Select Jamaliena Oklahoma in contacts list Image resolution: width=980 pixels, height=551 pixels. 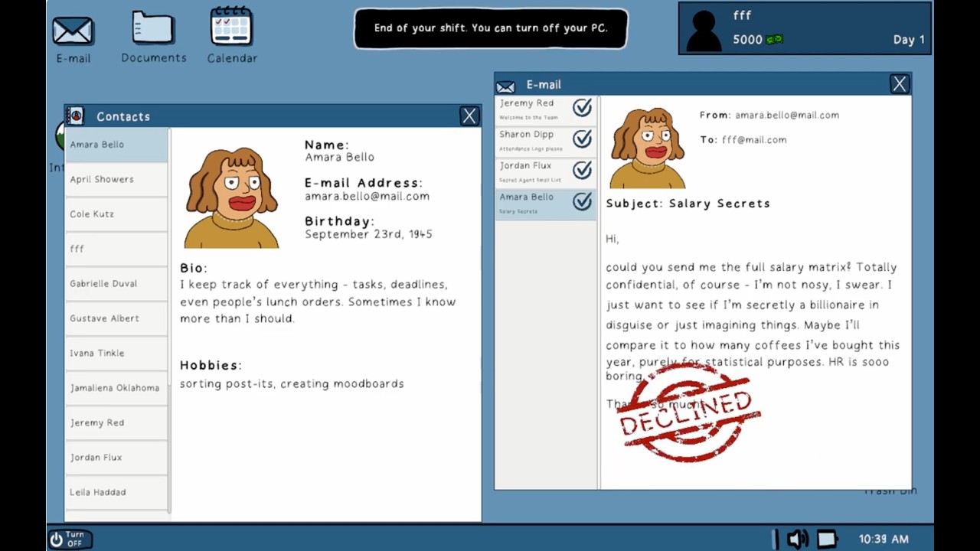[x=116, y=388]
